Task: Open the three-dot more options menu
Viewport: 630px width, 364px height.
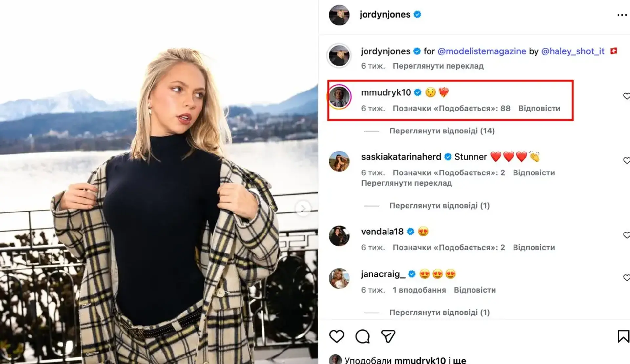Action: (622, 15)
